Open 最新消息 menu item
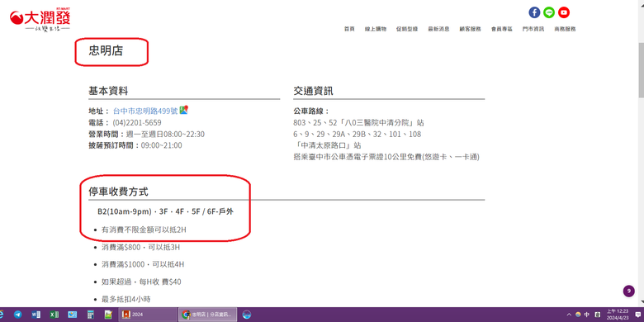 [438, 29]
